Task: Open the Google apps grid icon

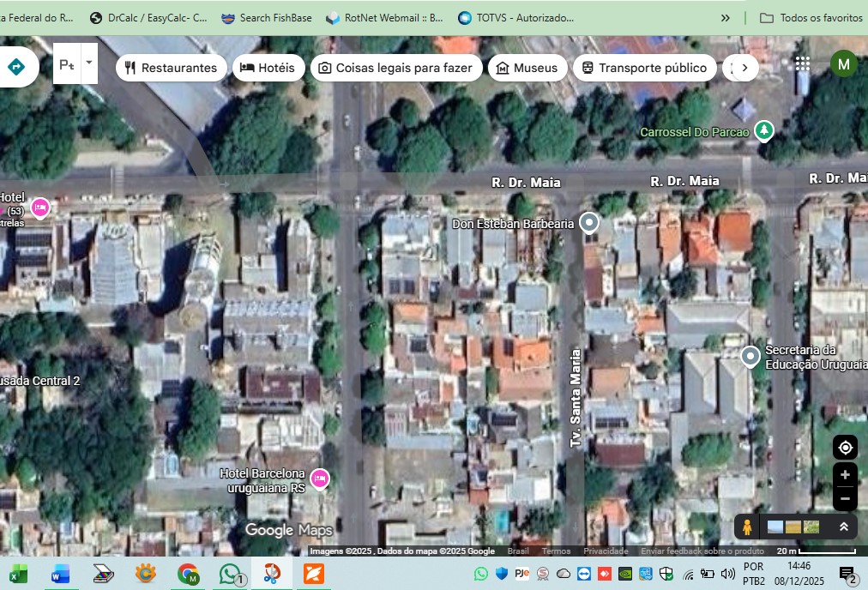Action: click(802, 63)
